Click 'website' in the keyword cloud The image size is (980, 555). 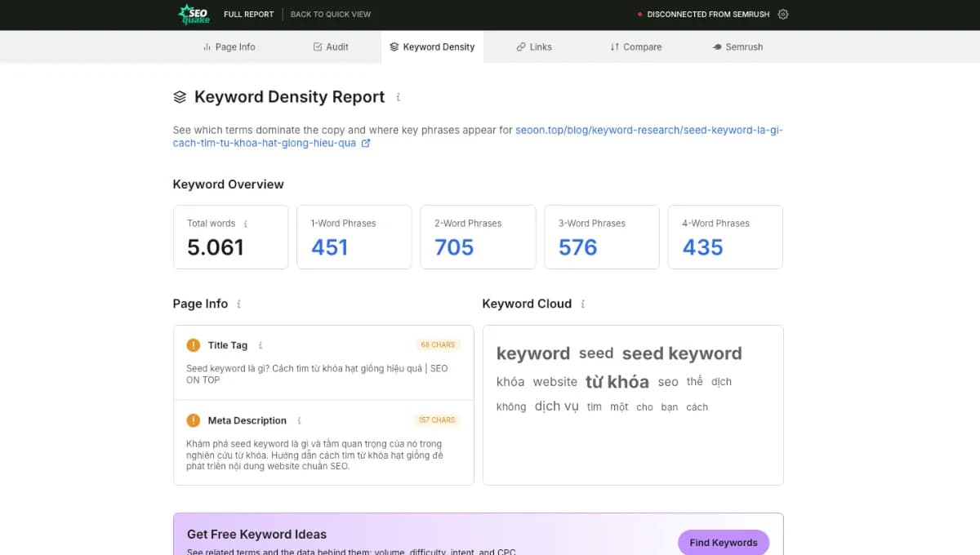[x=555, y=382]
